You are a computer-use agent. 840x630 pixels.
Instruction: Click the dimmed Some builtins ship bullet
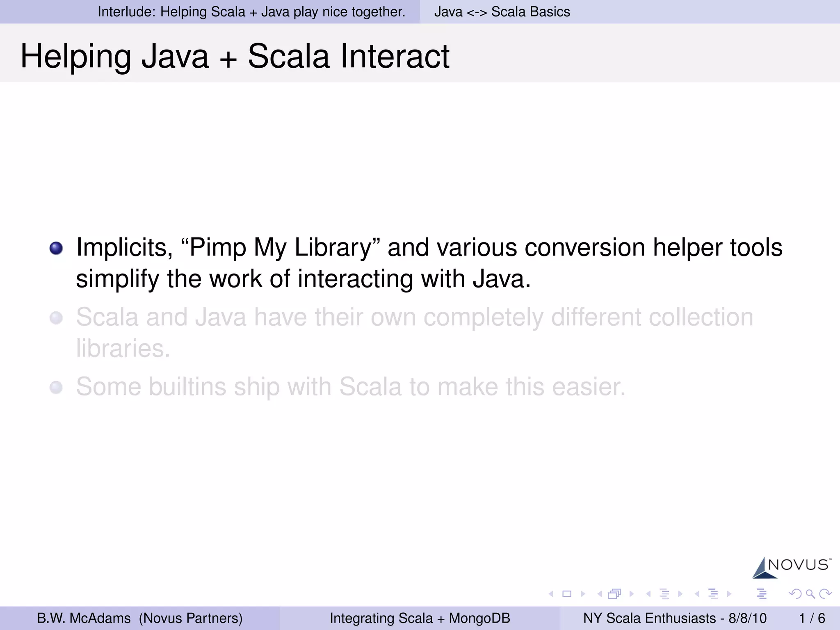(x=351, y=387)
